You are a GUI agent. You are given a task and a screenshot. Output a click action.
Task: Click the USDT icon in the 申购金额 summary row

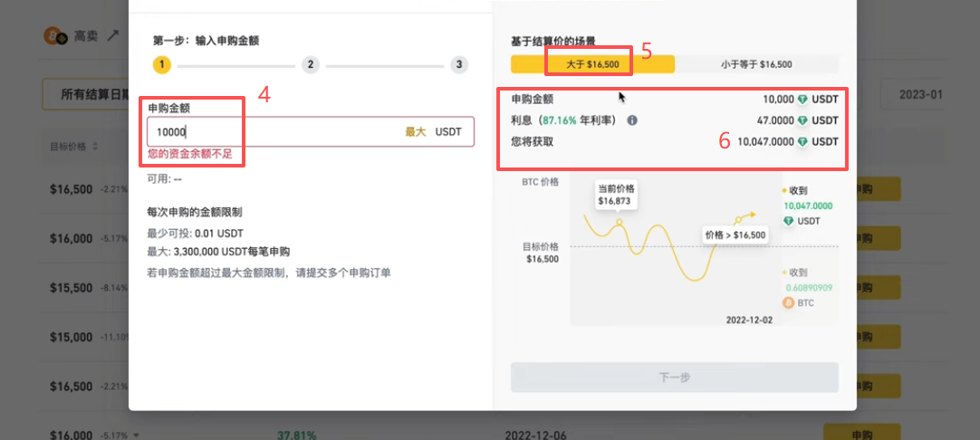point(803,100)
